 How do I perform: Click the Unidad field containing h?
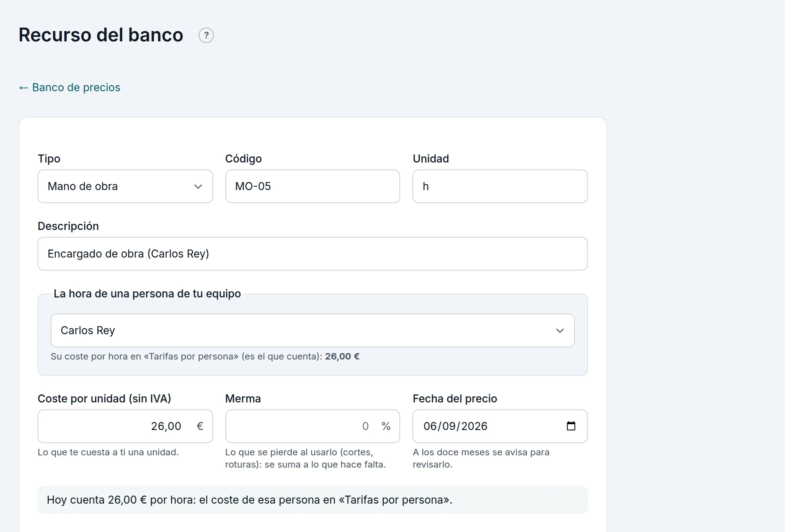[x=500, y=186]
